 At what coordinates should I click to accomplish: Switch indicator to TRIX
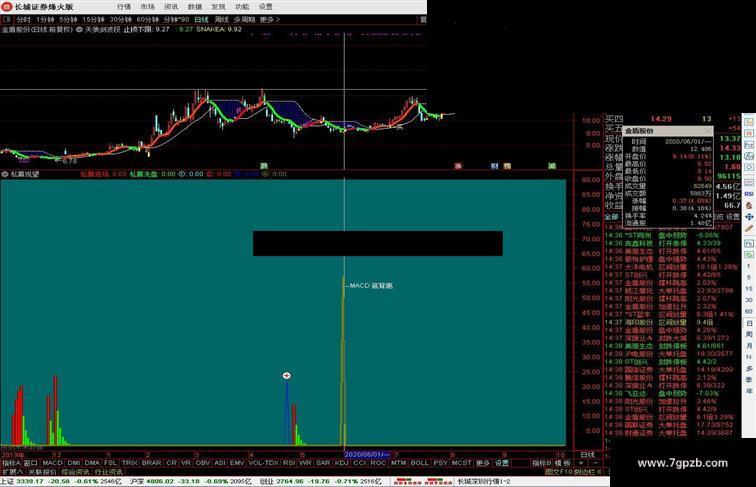(129, 462)
